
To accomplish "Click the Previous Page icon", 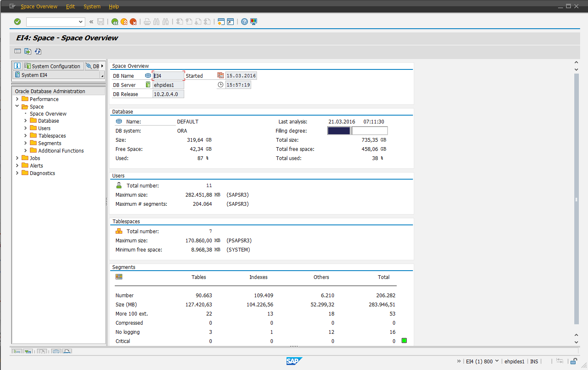I will coord(189,22).
